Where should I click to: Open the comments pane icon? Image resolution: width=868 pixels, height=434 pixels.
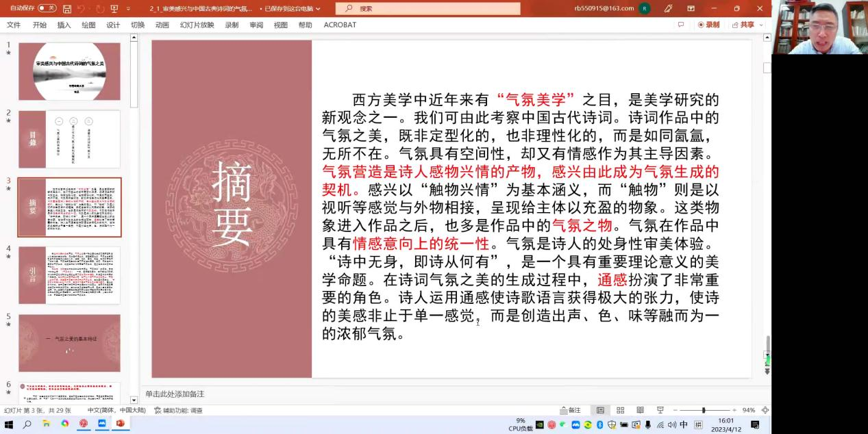click(680, 25)
